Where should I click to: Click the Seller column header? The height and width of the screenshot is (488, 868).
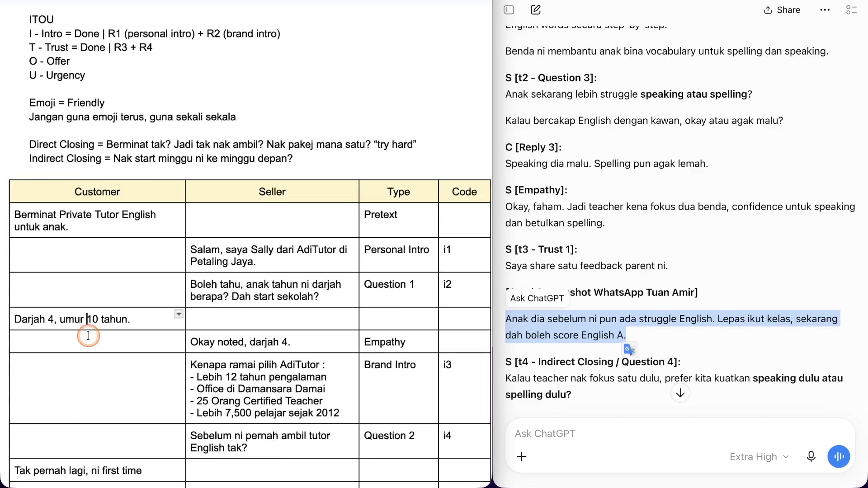coord(272,192)
